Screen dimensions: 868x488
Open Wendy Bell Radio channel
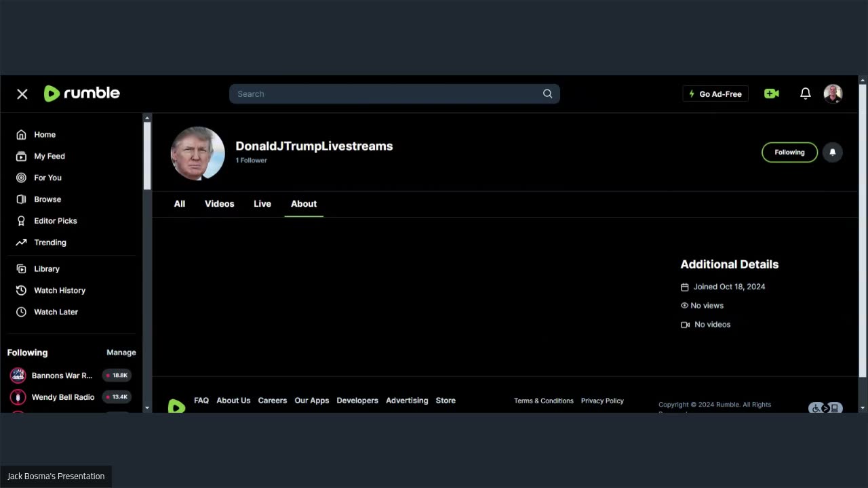pyautogui.click(x=63, y=397)
